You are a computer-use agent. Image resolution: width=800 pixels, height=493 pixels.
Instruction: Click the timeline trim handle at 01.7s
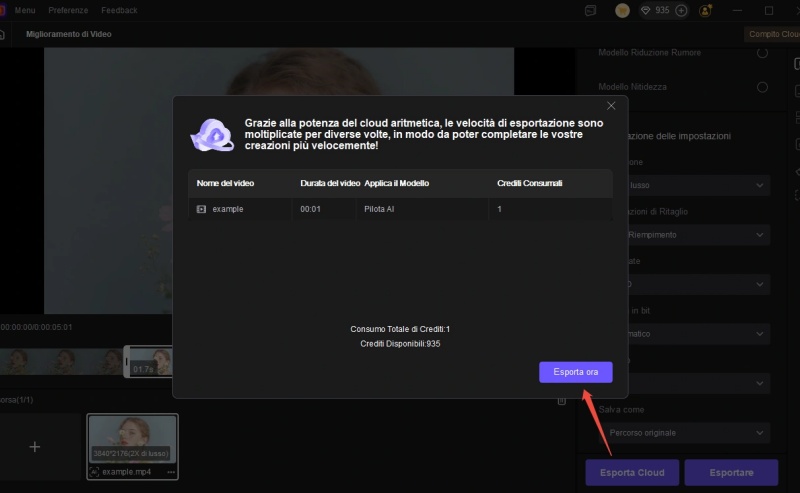point(127,362)
